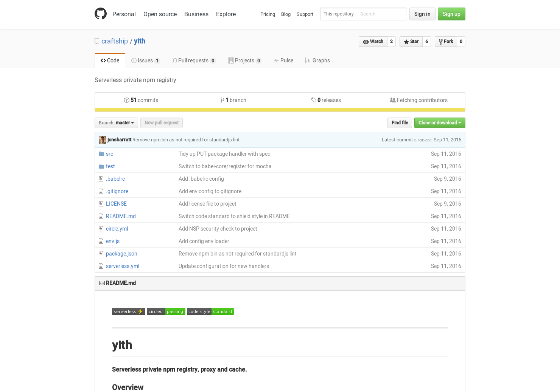This screenshot has width=560, height=392.
Task: Open the stargazers count 6
Action: click(x=426, y=42)
